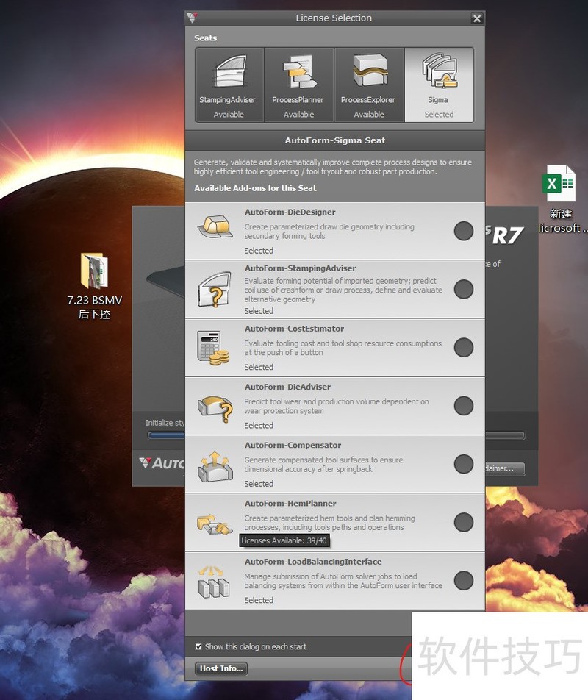Click the Host Info button
The height and width of the screenshot is (700, 588).
(x=221, y=668)
